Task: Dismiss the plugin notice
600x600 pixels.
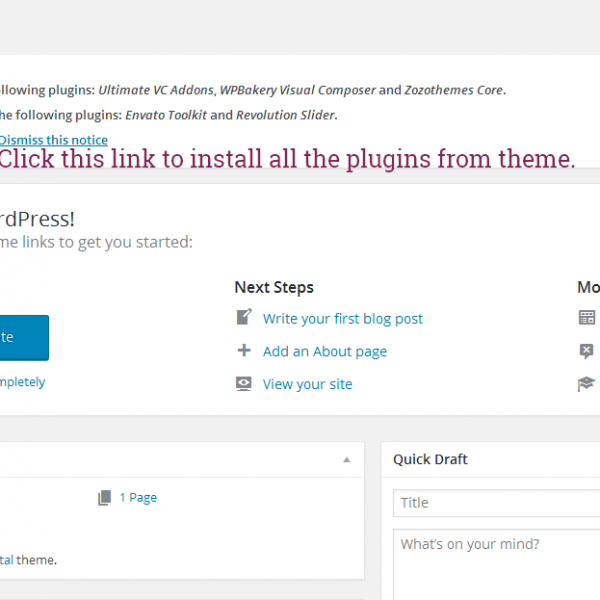Action: pos(54,140)
